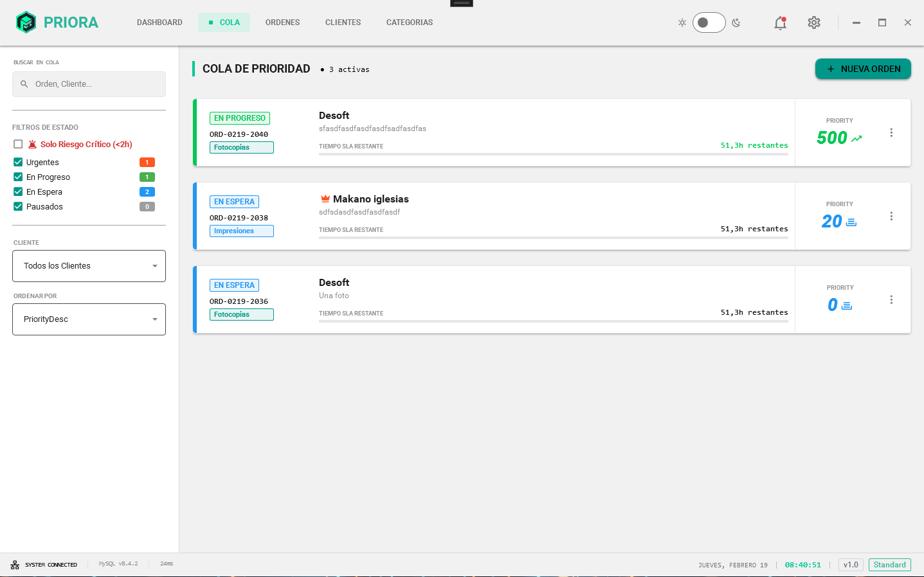Click the sun light mode icon
The height and width of the screenshot is (577, 924).
pyautogui.click(x=682, y=22)
